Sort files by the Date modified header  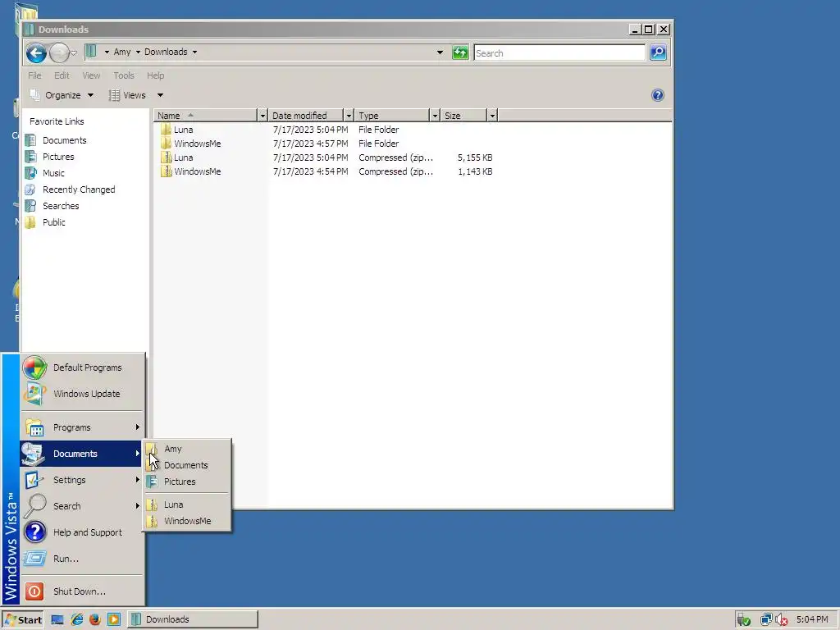306,116
